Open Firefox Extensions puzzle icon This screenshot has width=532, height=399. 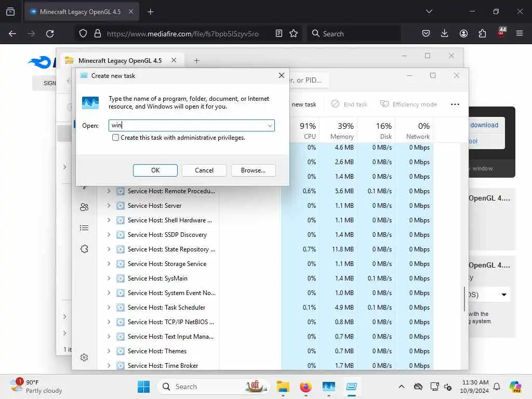coord(482,33)
